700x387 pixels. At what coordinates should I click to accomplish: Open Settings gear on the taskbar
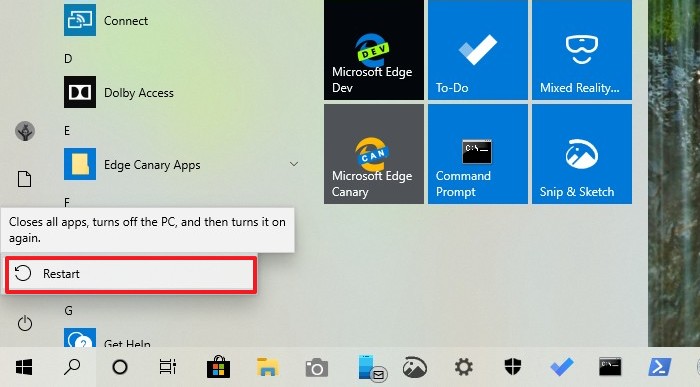463,367
